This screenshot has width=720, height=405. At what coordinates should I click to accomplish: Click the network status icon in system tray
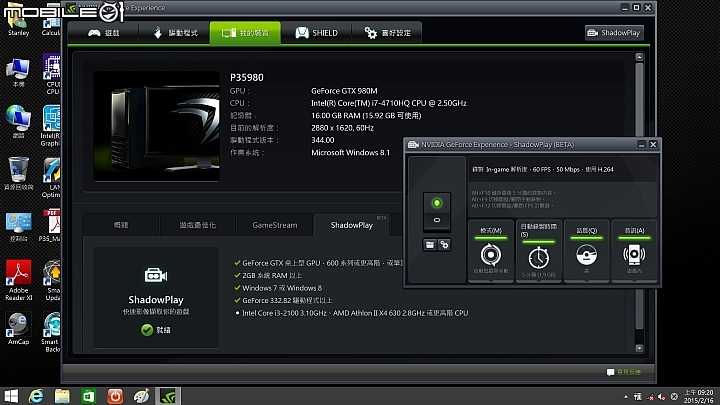click(650, 397)
